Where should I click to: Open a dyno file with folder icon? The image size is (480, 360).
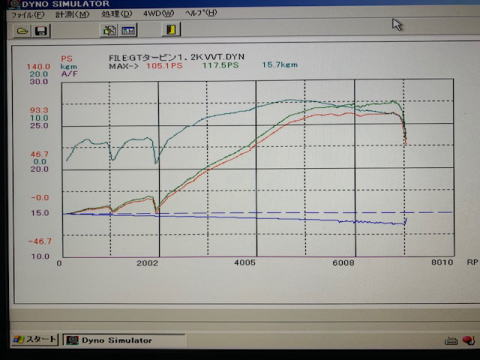(23, 31)
